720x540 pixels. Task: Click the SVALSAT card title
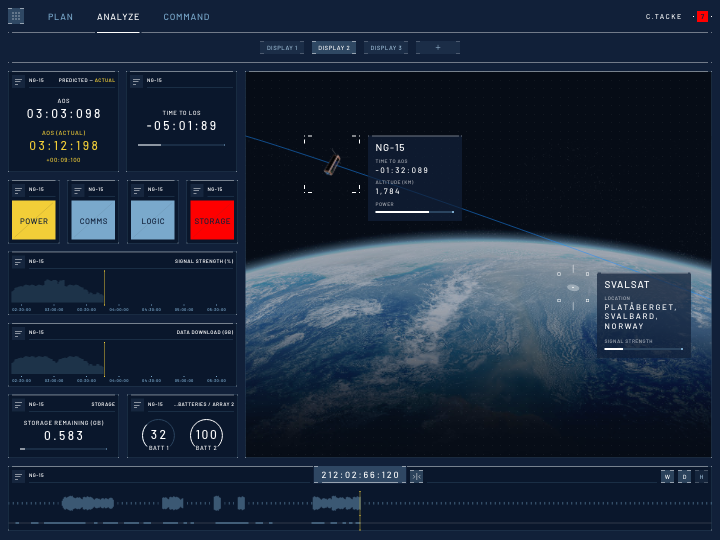point(627,285)
